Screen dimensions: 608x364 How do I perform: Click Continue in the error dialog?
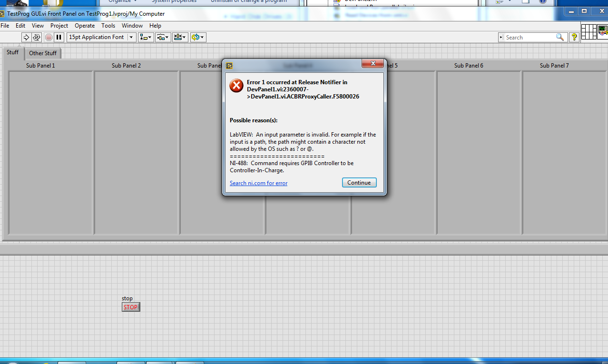[359, 183]
